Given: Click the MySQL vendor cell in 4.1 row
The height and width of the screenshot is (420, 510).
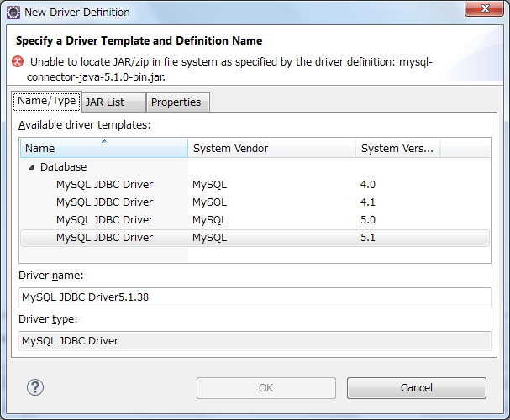Looking at the screenshot, I should click(x=209, y=202).
